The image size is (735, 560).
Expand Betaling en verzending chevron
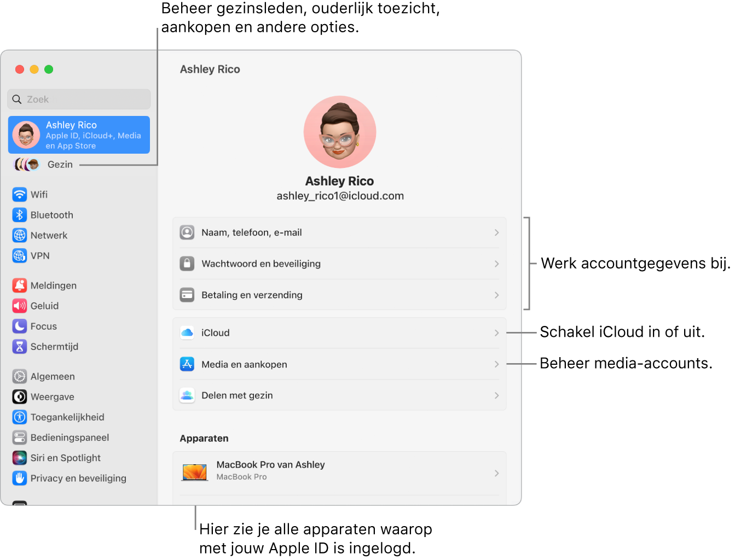(496, 295)
